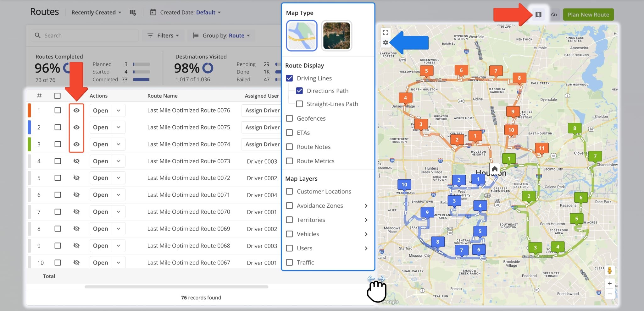
Task: Open the routes dashboard gauge icon
Action: (x=554, y=14)
